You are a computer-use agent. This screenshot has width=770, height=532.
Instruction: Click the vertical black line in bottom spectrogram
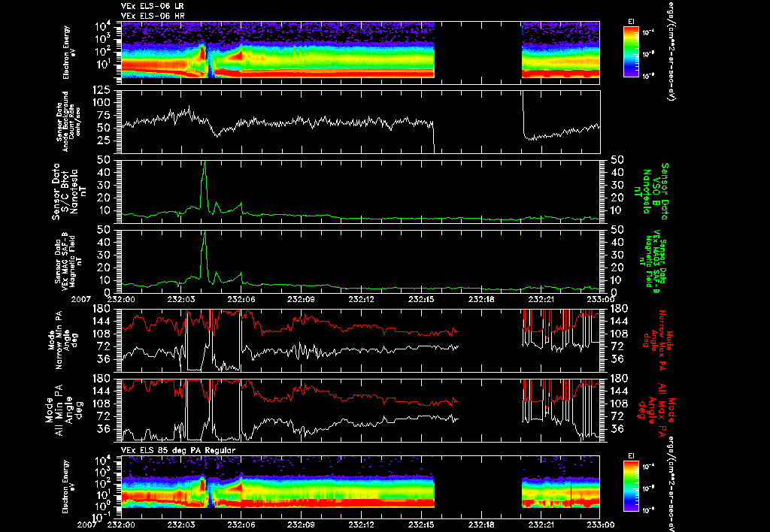click(x=571, y=491)
